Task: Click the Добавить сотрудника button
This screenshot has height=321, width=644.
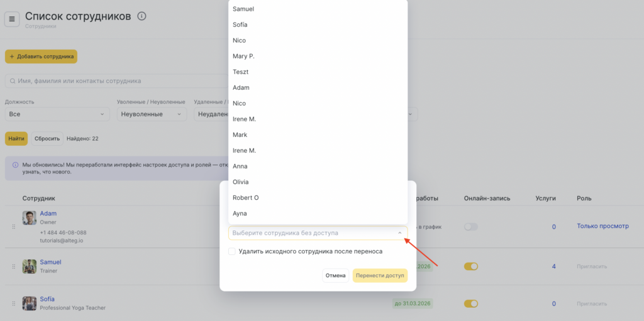Action: (x=41, y=57)
